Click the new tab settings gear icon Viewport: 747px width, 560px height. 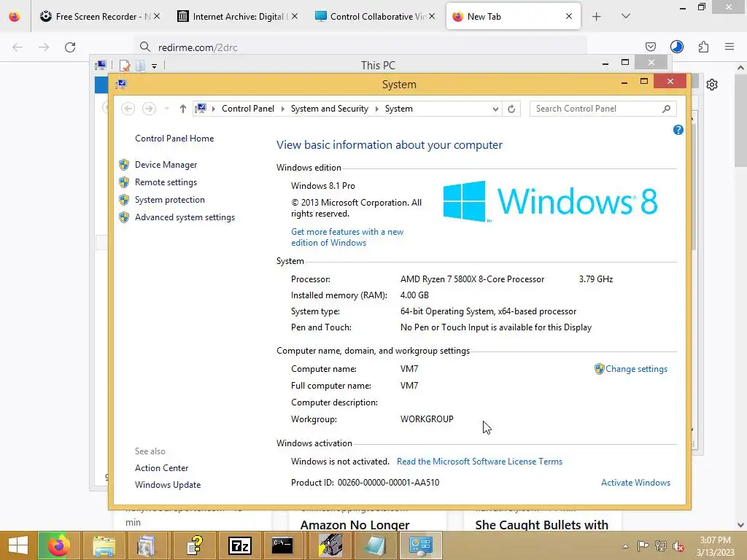point(712,85)
